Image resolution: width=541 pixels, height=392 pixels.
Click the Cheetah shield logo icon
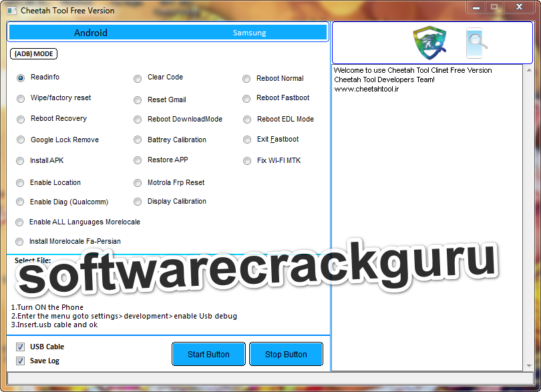(429, 43)
